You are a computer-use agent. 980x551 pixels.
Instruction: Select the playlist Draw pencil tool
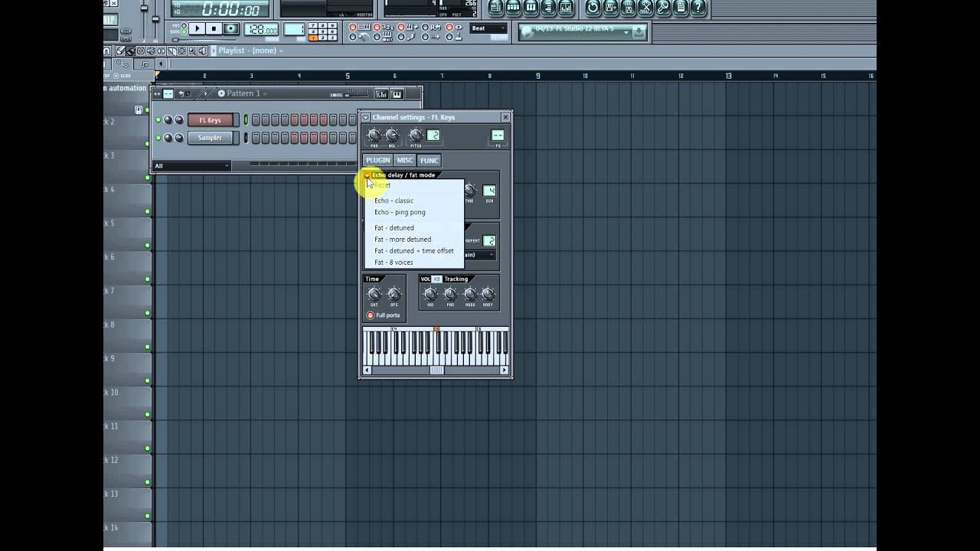[x=120, y=51]
